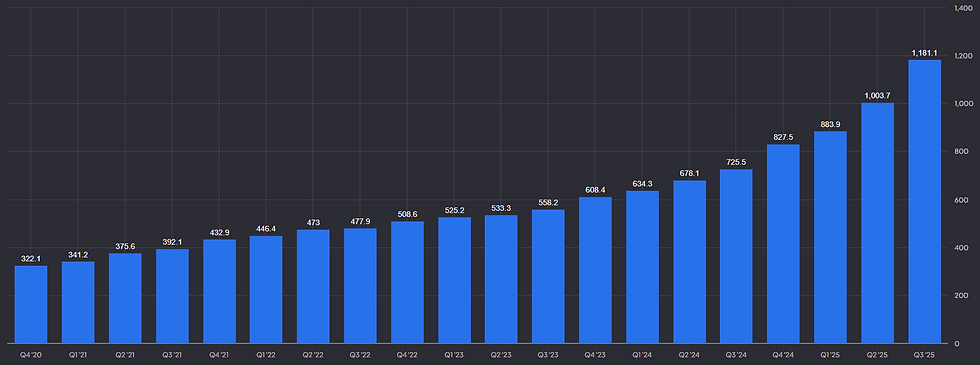Click the Q2 '21 bar

pos(125,298)
